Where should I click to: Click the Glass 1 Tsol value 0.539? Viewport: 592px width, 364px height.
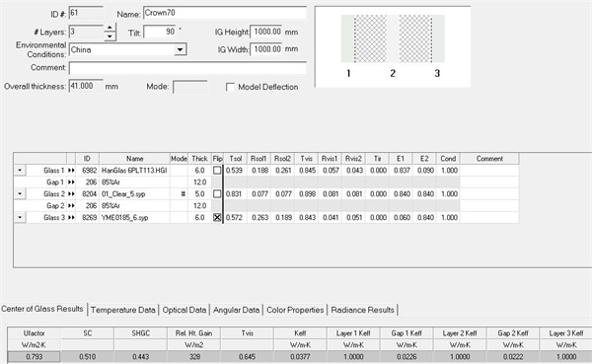pos(235,171)
